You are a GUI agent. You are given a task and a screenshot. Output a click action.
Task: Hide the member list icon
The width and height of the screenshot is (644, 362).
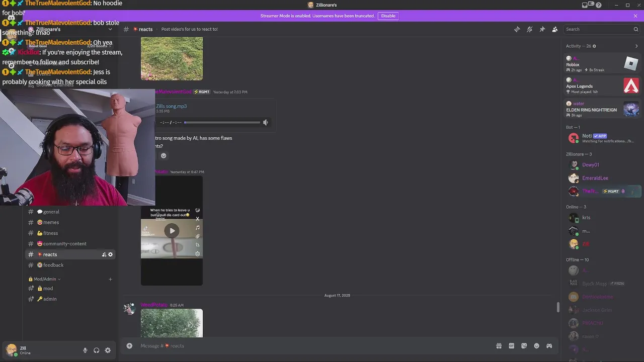(x=554, y=29)
